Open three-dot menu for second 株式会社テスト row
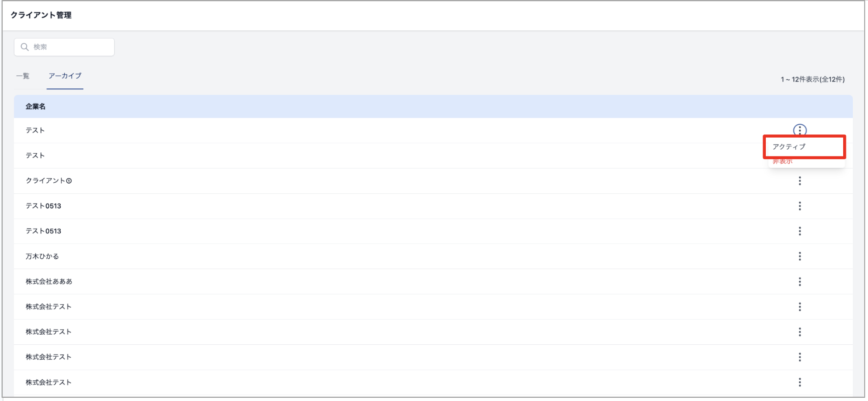Image resolution: width=868 pixels, height=401 pixels. [799, 332]
